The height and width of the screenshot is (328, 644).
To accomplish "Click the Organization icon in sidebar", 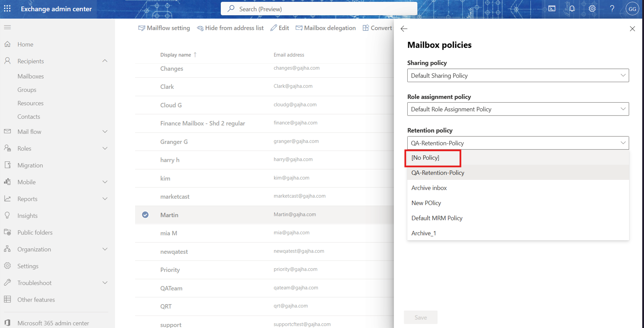I will click(x=7, y=249).
